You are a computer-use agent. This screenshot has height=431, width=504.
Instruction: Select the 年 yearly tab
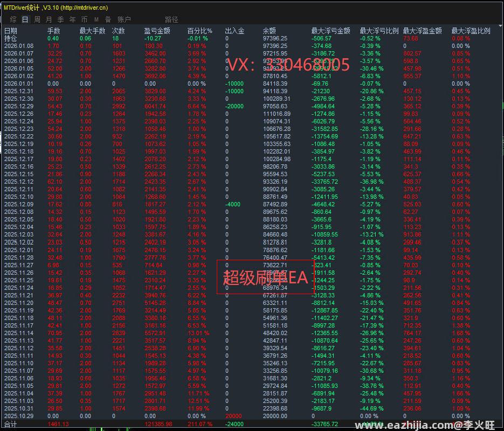73,19
